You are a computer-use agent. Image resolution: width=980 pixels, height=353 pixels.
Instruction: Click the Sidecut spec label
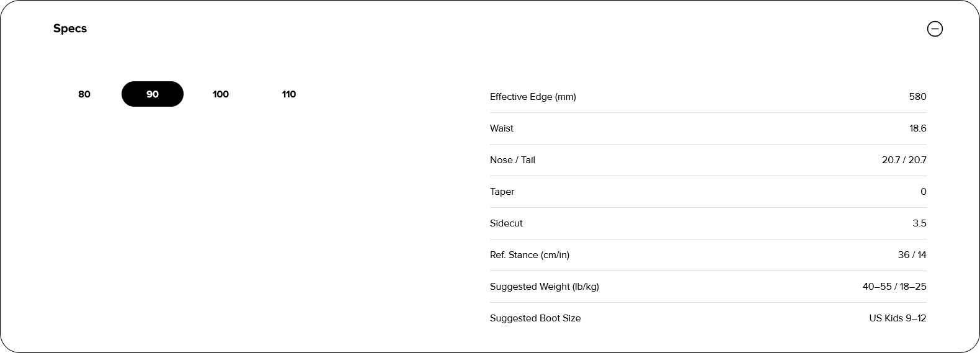(x=506, y=223)
